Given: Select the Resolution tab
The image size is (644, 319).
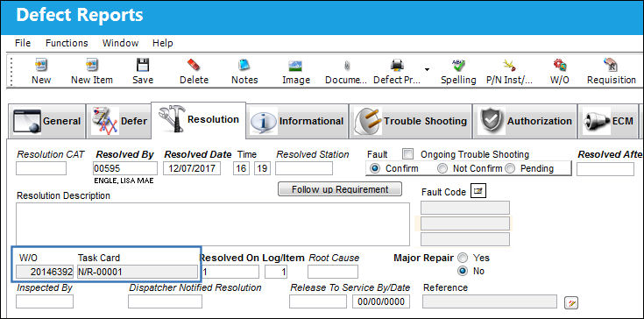Looking at the screenshot, I should 198,120.
